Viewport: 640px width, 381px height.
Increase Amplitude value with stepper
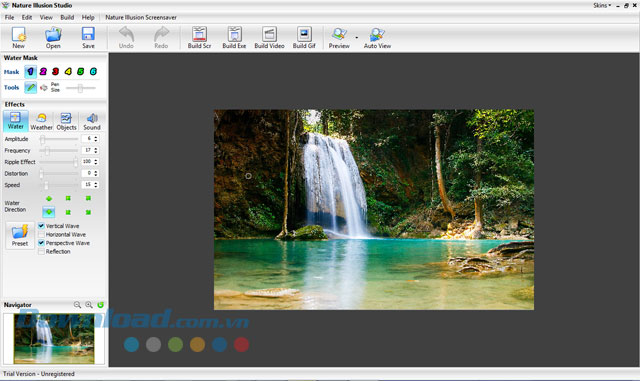96,137
